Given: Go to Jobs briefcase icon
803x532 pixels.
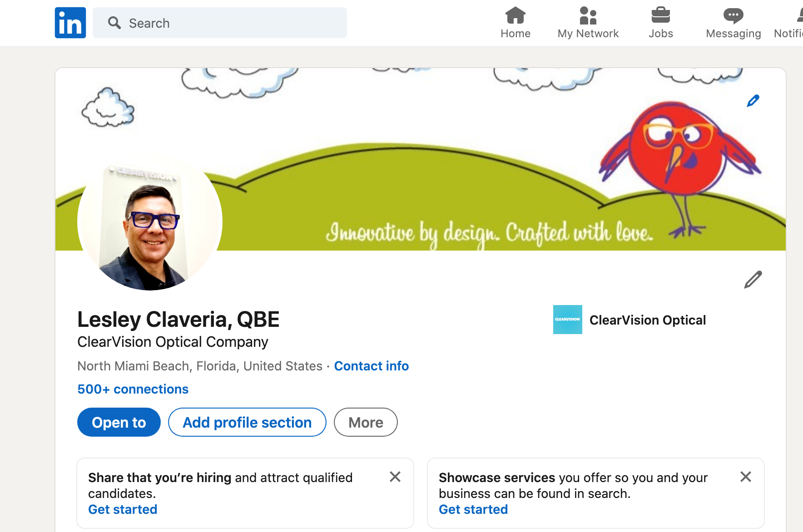Looking at the screenshot, I should point(660,15).
